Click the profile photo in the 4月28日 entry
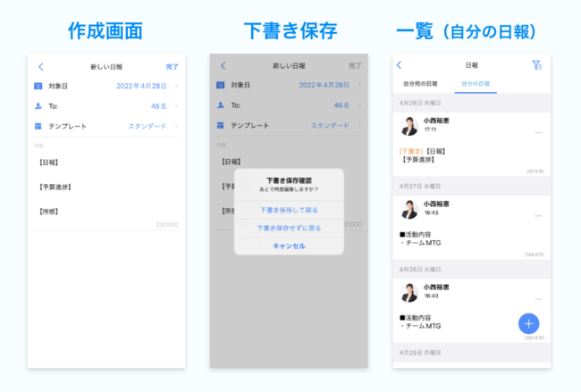The width and height of the screenshot is (581, 392). pyautogui.click(x=409, y=126)
